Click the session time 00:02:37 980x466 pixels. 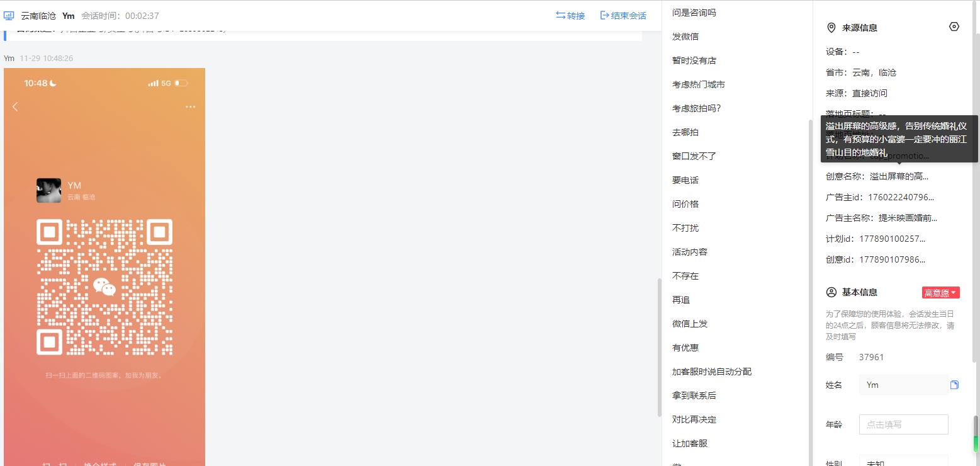142,16
